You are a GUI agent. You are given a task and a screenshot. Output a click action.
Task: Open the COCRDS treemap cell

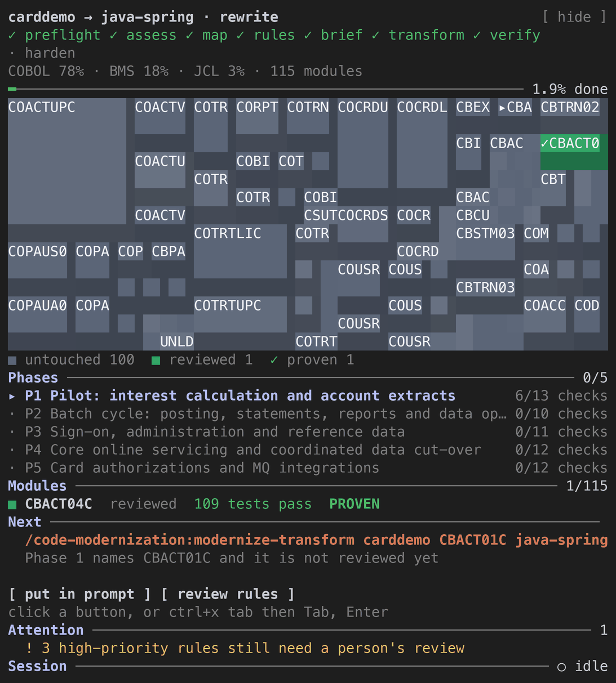point(363,224)
